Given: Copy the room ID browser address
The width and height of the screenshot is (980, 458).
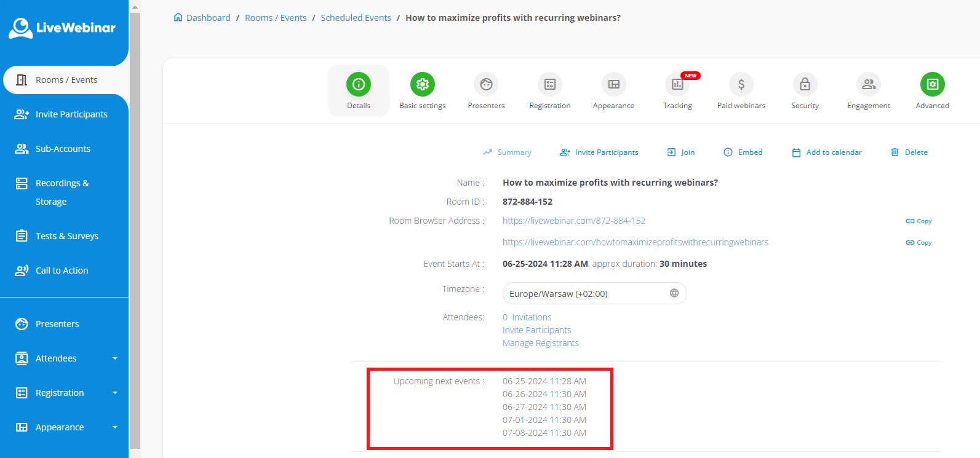Looking at the screenshot, I should pos(918,221).
